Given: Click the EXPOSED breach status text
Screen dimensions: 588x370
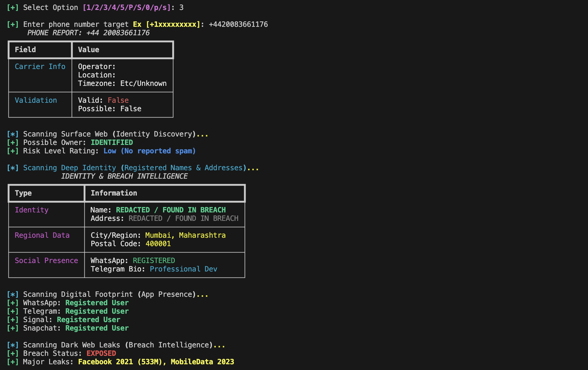Looking at the screenshot, I should (x=101, y=353).
